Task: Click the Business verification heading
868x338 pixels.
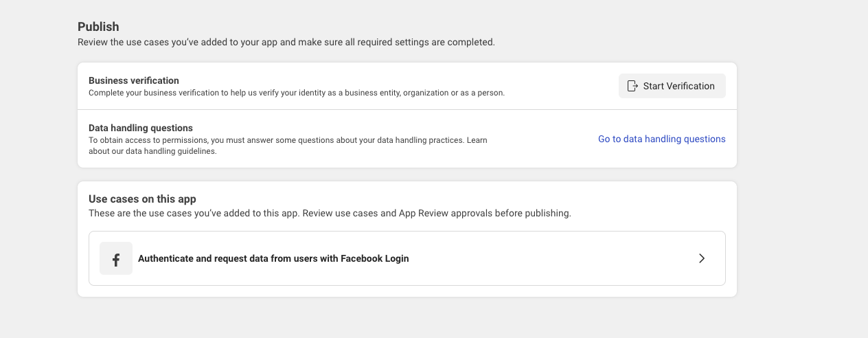Action: (134, 80)
